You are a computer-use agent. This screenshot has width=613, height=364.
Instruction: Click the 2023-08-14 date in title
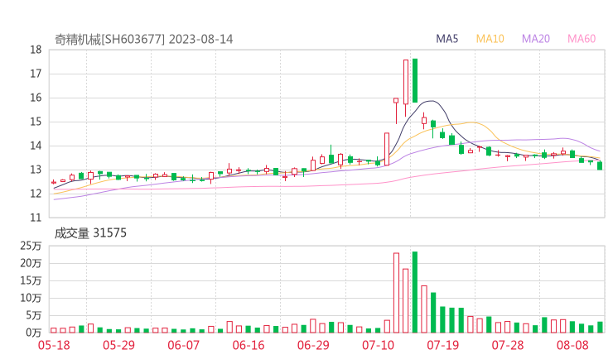pyautogui.click(x=201, y=39)
